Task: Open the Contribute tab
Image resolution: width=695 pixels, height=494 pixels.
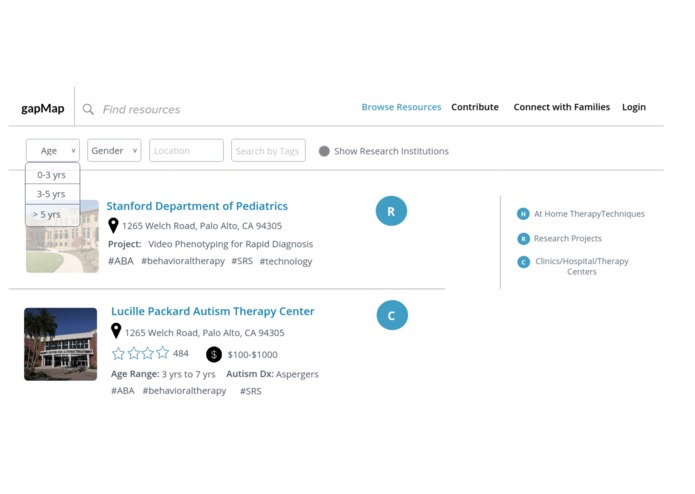Action: click(x=475, y=107)
